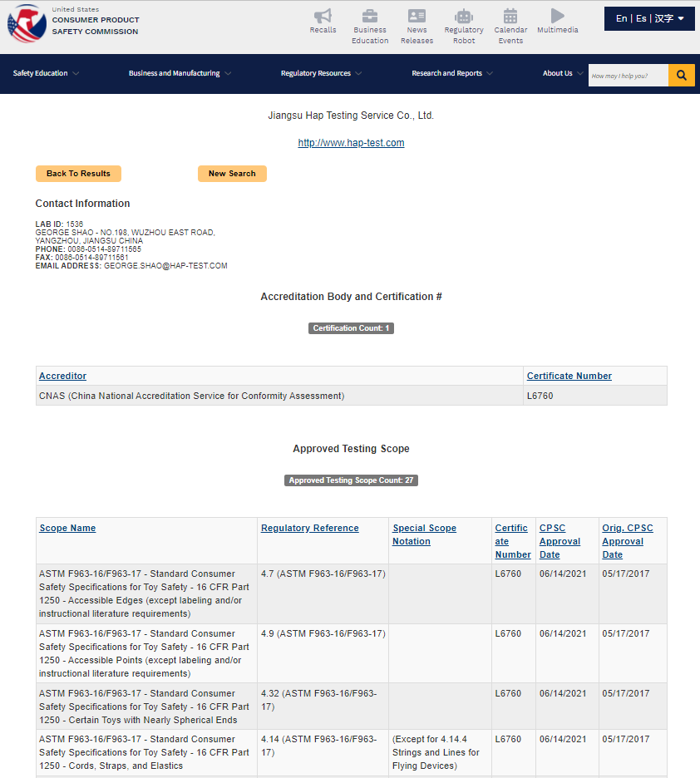Click the Certification Count: 1 badge
Viewport: 700px width, 778px height.
351,328
